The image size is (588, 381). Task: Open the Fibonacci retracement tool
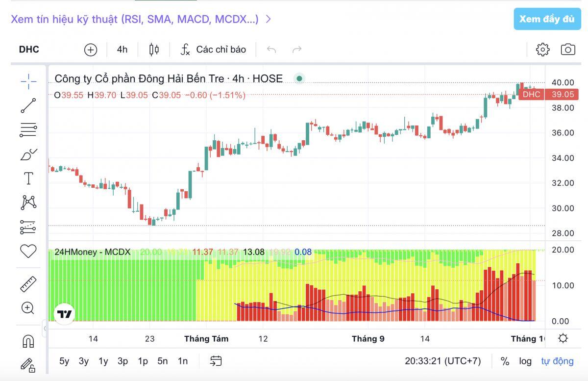tap(28, 129)
